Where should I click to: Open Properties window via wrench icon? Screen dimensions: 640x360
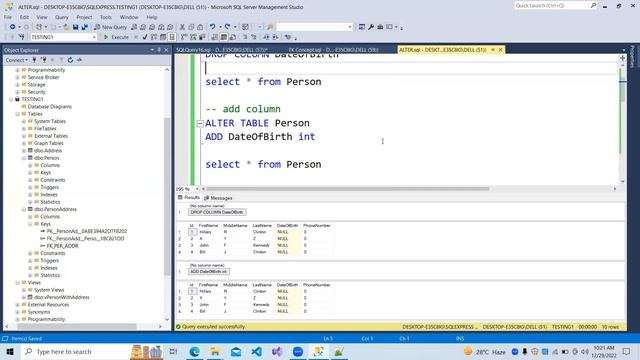(x=371, y=27)
